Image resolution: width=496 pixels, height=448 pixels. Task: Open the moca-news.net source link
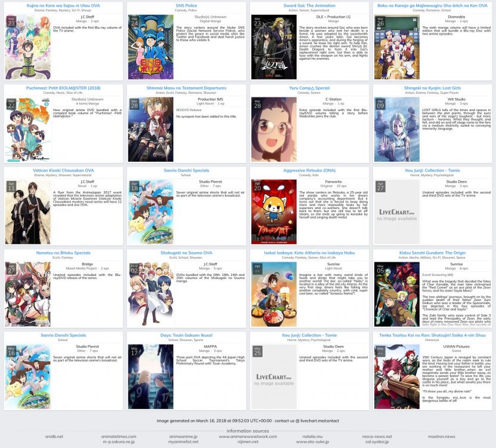tap(377, 436)
